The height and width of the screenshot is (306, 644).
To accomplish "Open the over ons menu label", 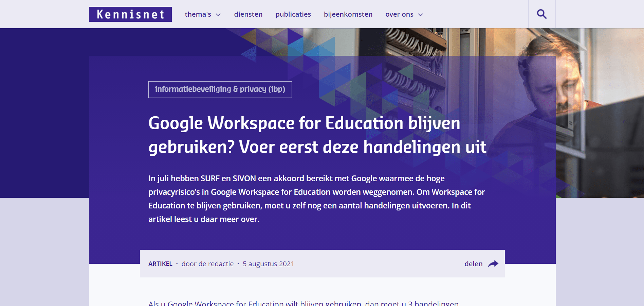I will coord(399,14).
